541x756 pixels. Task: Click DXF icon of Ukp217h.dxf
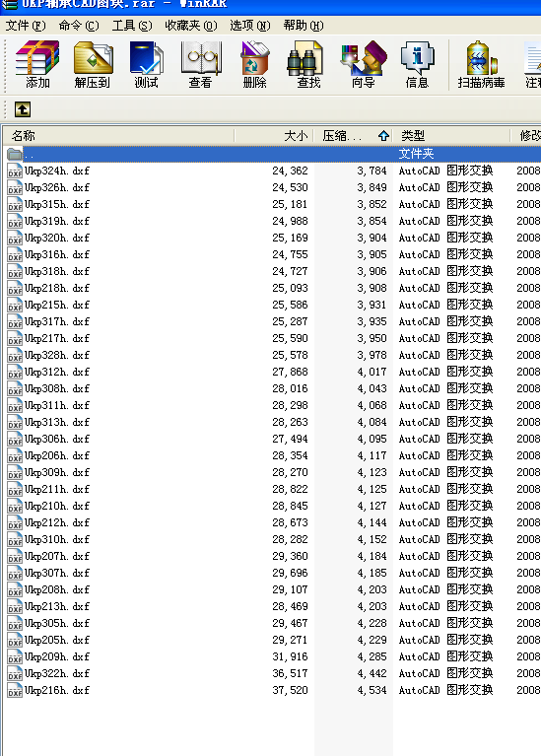pyautogui.click(x=15, y=338)
